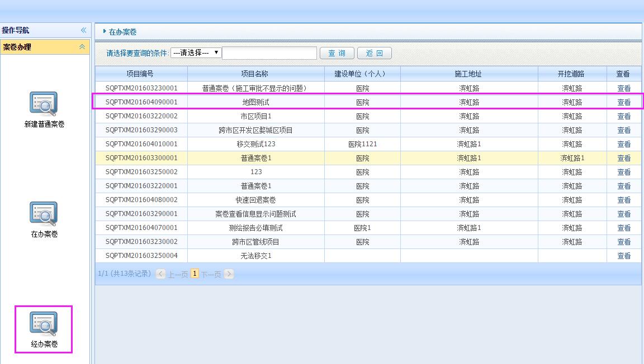Open the 请选择 query condition dropdown
Viewport: 644px width, 364px height.
coord(196,52)
